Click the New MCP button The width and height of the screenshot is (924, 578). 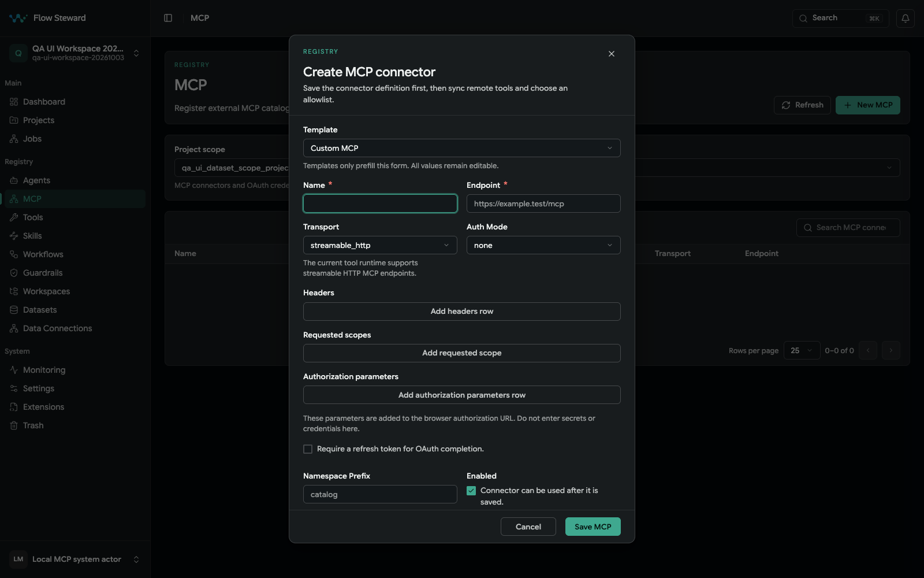[868, 105]
